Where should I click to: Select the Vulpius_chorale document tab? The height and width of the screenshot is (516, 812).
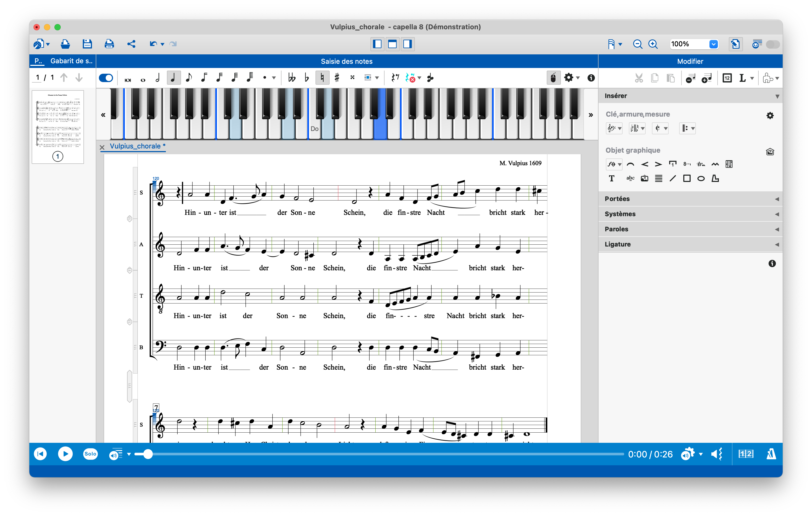click(x=137, y=146)
